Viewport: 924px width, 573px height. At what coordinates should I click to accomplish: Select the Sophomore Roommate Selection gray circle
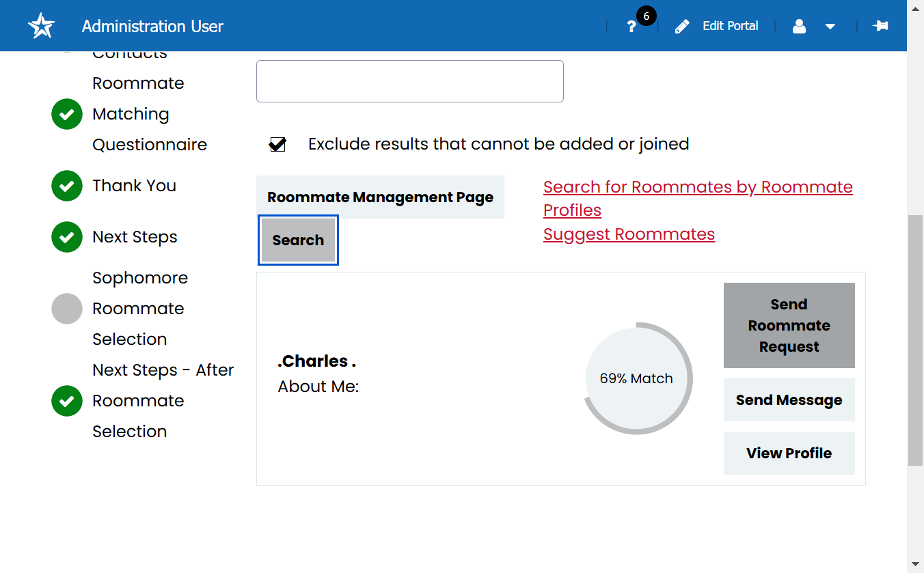pyautogui.click(x=67, y=309)
